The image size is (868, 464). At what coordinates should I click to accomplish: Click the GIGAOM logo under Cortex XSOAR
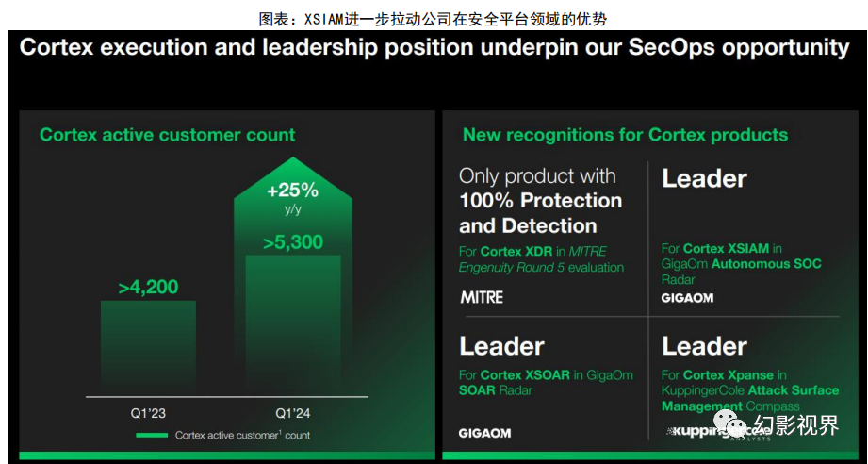[x=484, y=433]
